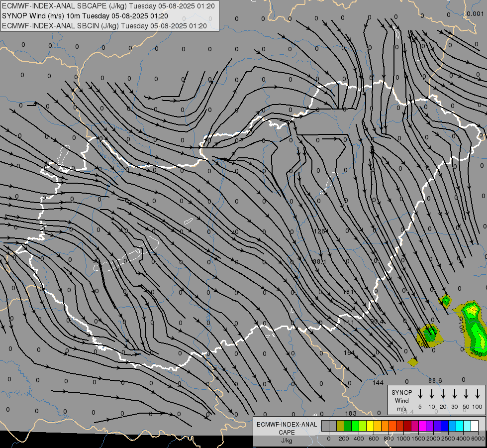Image resolution: width=487 pixels, height=448 pixels.
Task: Click the wind arrow above 100 m/s
Action: pos(478,394)
